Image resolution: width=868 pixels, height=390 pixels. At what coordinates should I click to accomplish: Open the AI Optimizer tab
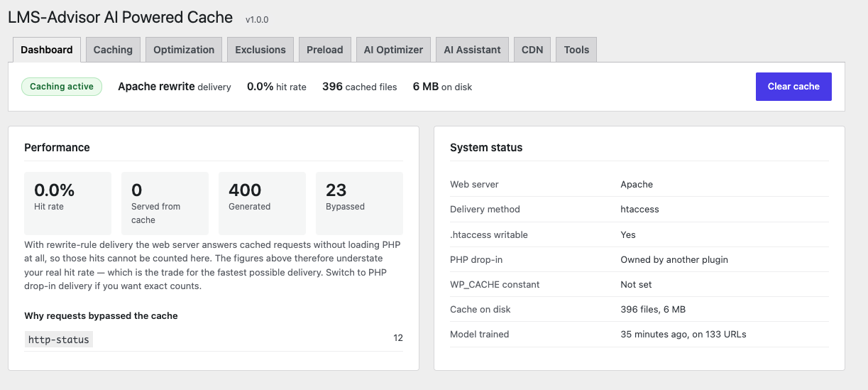[393, 50]
